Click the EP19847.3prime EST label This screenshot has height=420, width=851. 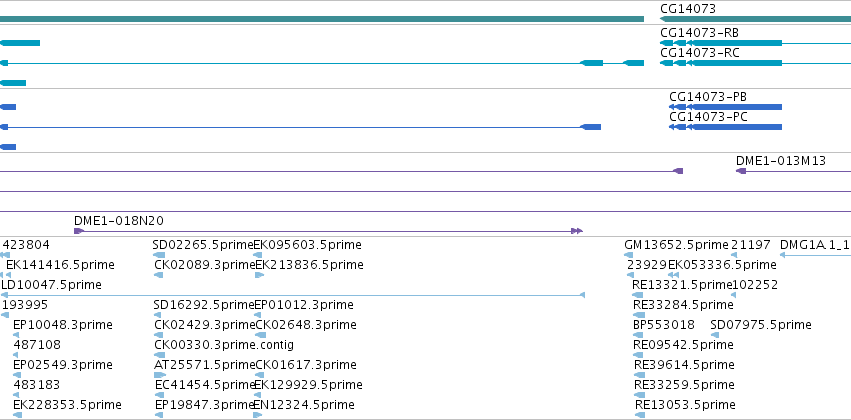[205, 405]
